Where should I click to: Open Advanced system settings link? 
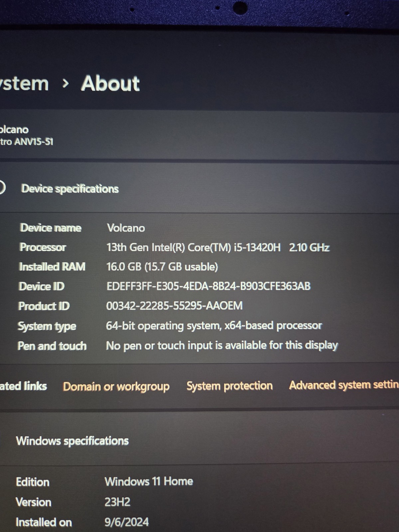coord(344,385)
